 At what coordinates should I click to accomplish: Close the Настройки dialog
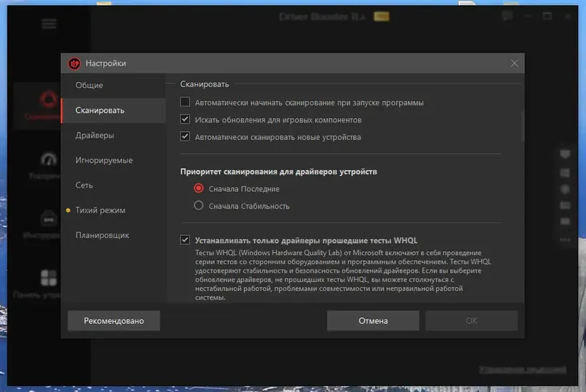pyautogui.click(x=514, y=63)
